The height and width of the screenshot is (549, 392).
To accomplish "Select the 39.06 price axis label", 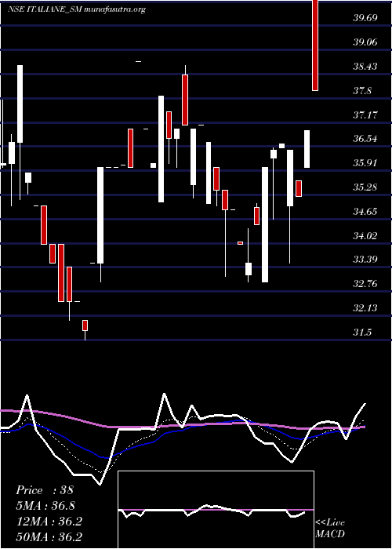I will [365, 42].
